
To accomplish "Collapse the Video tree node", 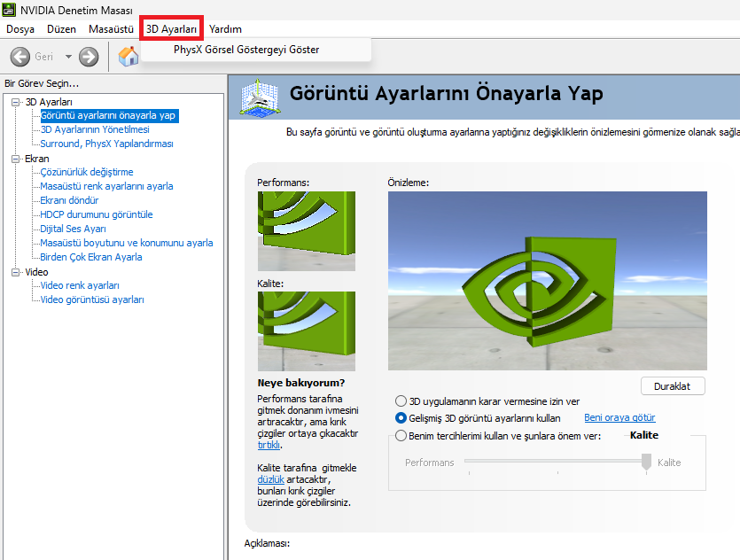I will coord(16,272).
